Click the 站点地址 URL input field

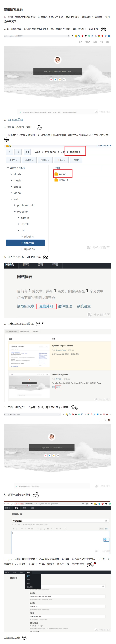click(x=67, y=596)
